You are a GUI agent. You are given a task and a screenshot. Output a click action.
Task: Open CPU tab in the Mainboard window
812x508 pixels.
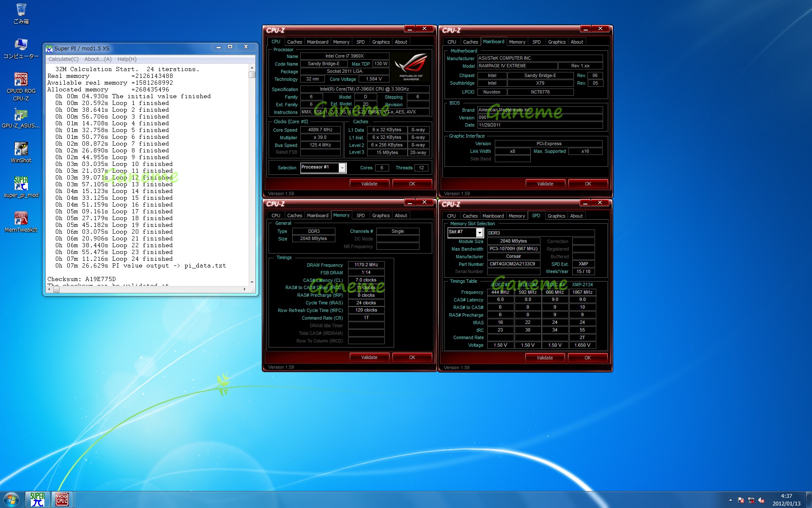pyautogui.click(x=452, y=42)
